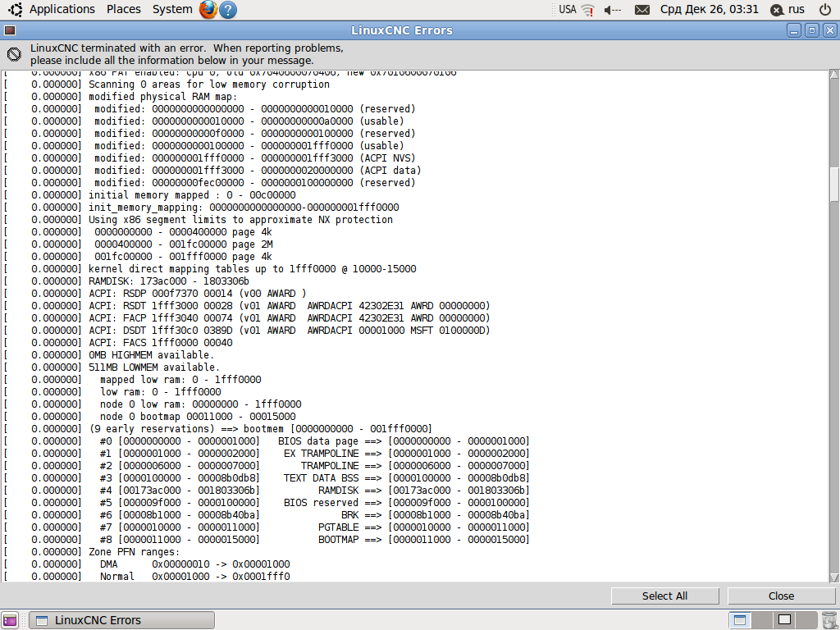Image resolution: width=840 pixels, height=630 pixels.
Task: Click the scrollbar down arrow
Action: [x=834, y=577]
